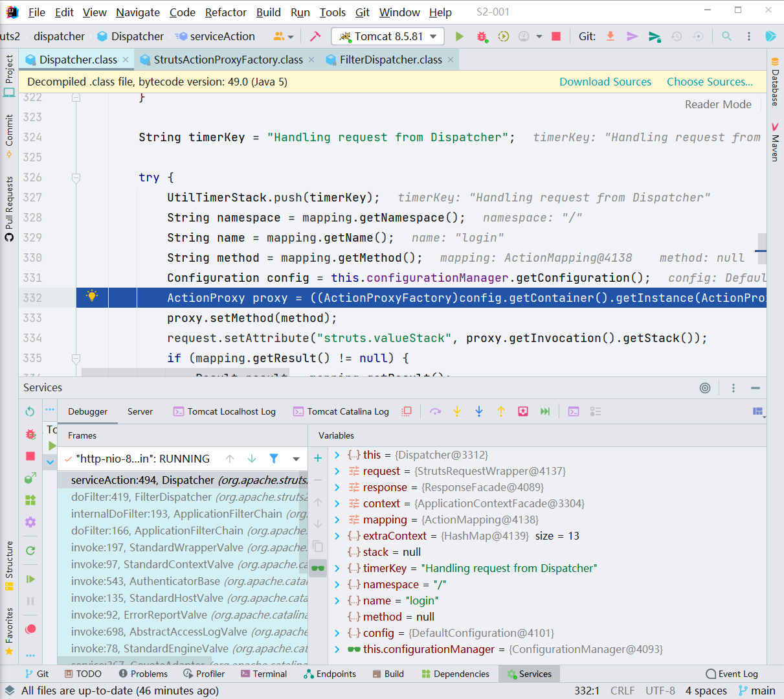Toggle the Project tool window sidebar button
This screenshot has height=699, width=784.
click(9, 76)
